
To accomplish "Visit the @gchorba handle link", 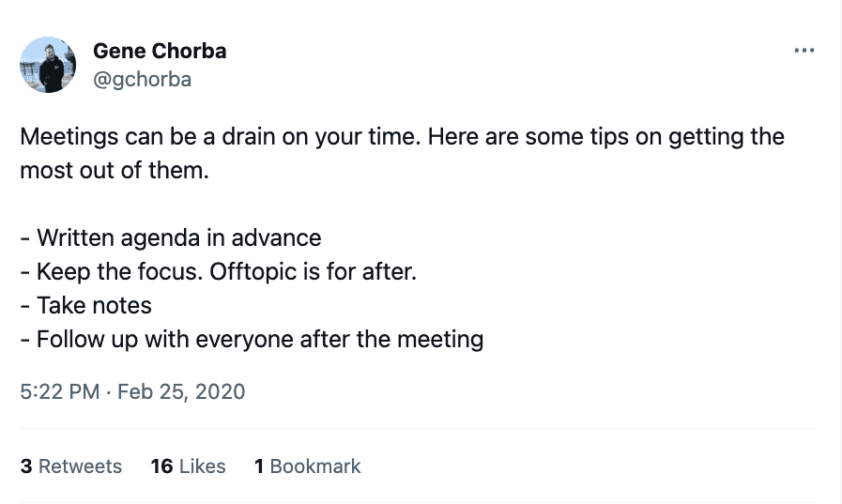I will (142, 79).
